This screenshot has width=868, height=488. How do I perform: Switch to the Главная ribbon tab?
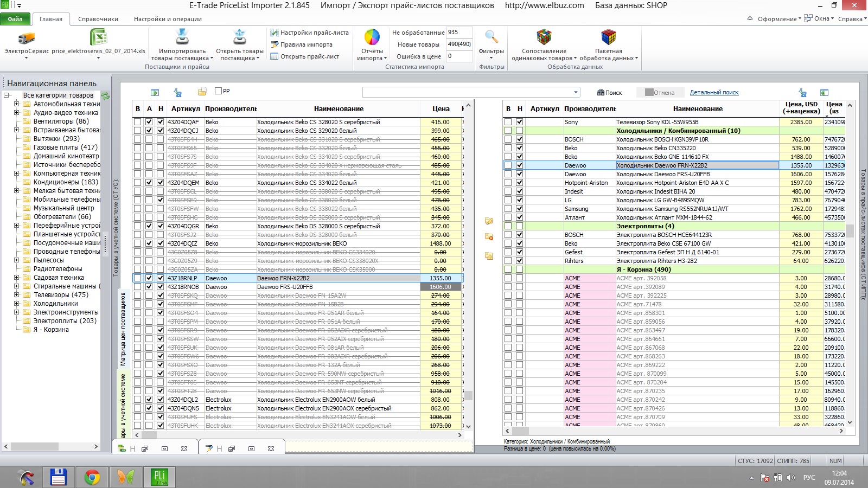[51, 19]
